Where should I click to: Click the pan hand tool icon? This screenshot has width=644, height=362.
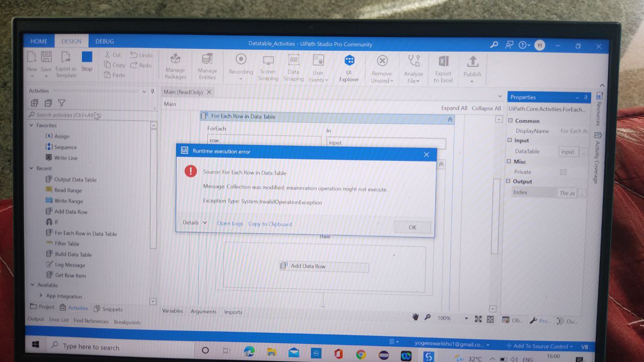[x=416, y=317]
